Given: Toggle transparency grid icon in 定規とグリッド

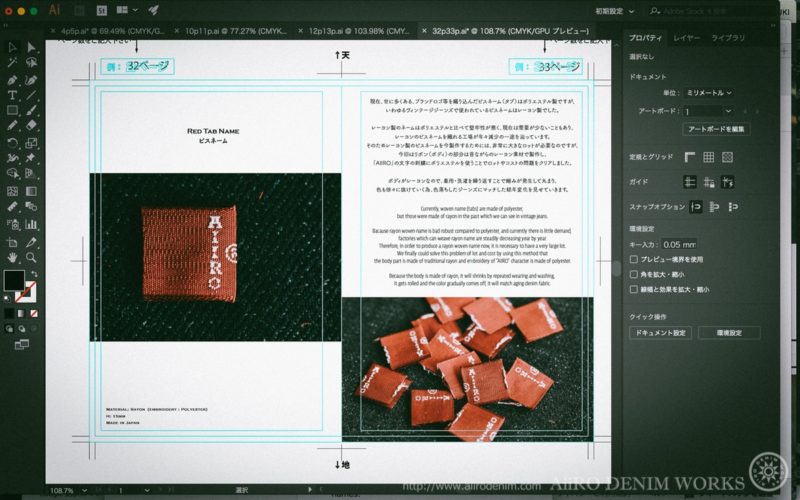Looking at the screenshot, I should click(728, 157).
